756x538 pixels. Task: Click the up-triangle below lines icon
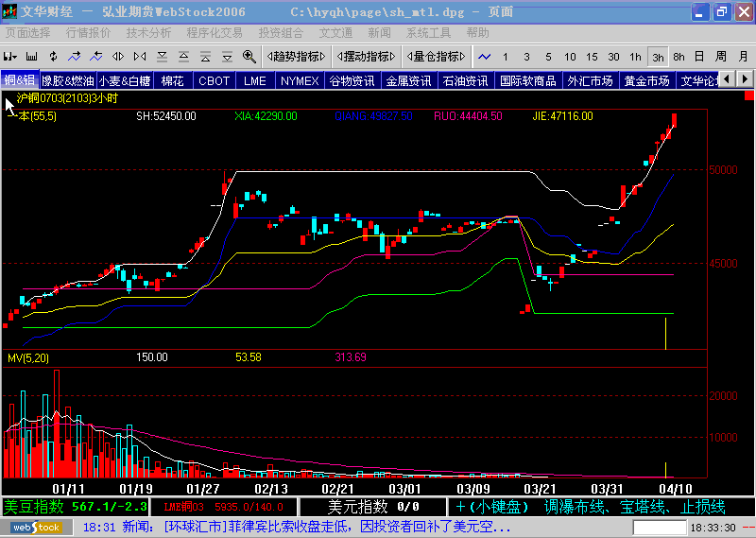click(x=205, y=57)
